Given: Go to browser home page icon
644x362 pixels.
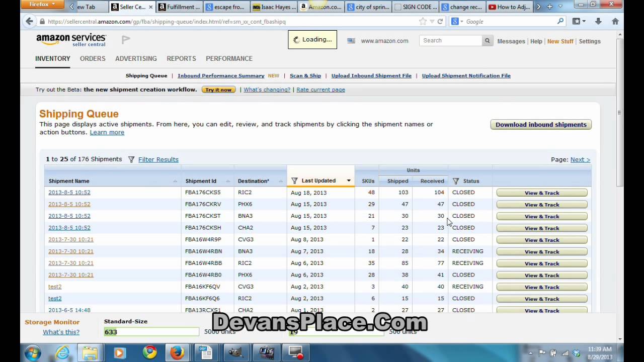Looking at the screenshot, I should tap(615, 21).
